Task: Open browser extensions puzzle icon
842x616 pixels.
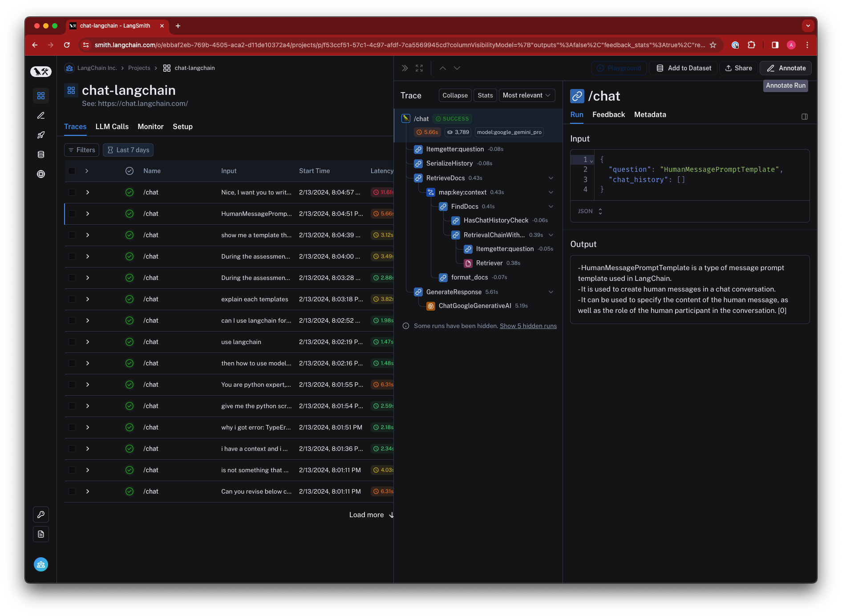Action: (751, 45)
